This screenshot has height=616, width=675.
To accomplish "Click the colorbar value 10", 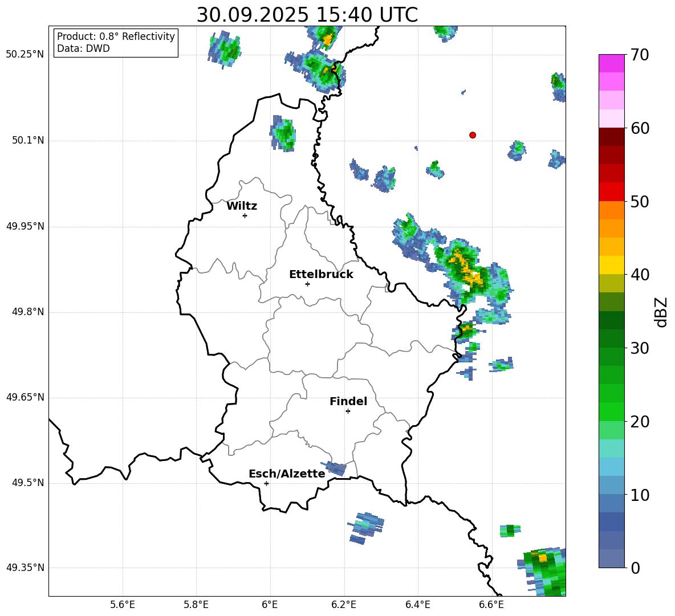I will [x=640, y=495].
